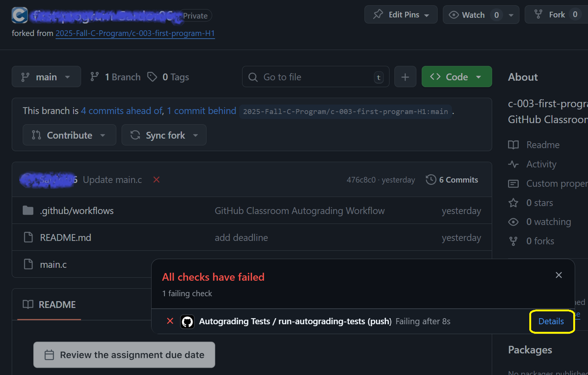This screenshot has width=588, height=375.
Task: Close the failed checks popup
Action: 558,275
